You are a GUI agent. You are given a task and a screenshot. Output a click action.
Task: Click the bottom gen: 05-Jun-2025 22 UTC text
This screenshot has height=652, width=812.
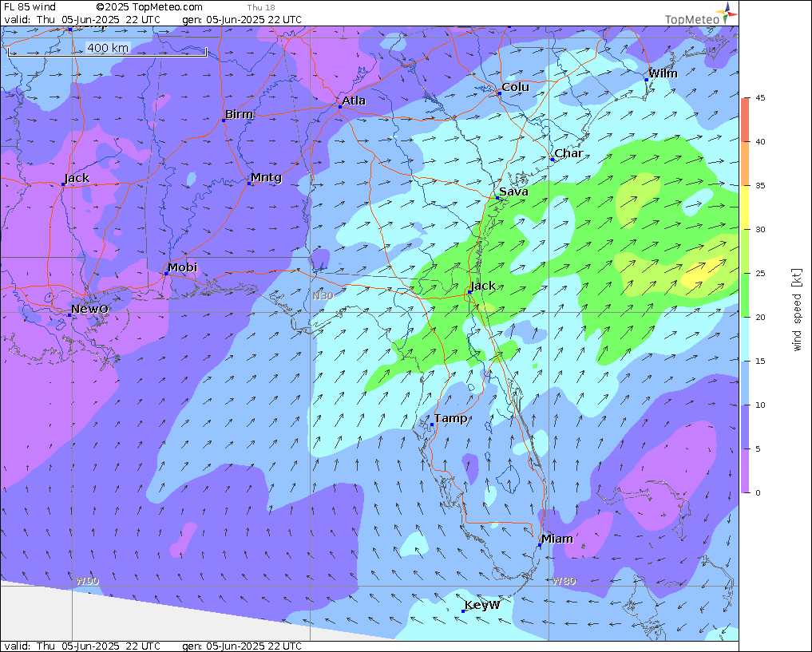click(242, 646)
